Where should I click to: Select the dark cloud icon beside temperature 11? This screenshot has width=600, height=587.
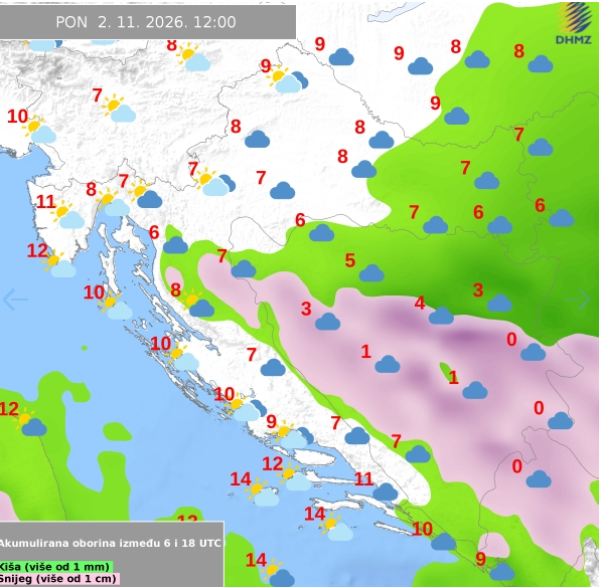[x=385, y=492]
